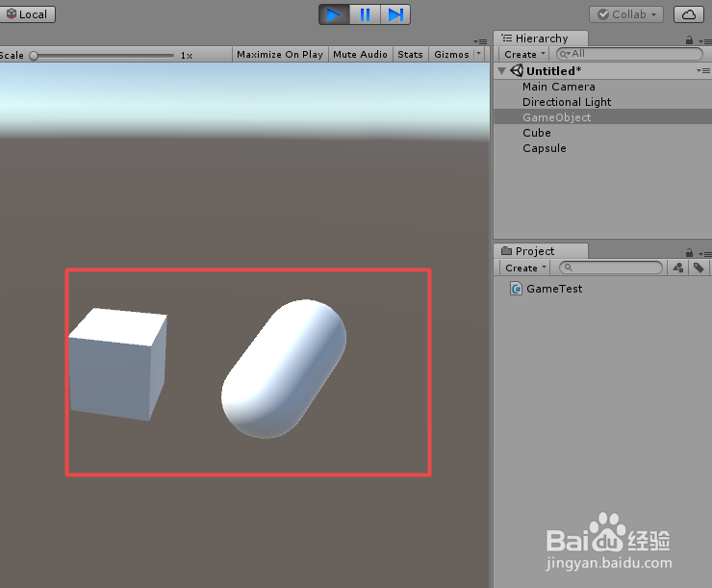
Task: Open the Collab dropdown
Action: [x=626, y=14]
